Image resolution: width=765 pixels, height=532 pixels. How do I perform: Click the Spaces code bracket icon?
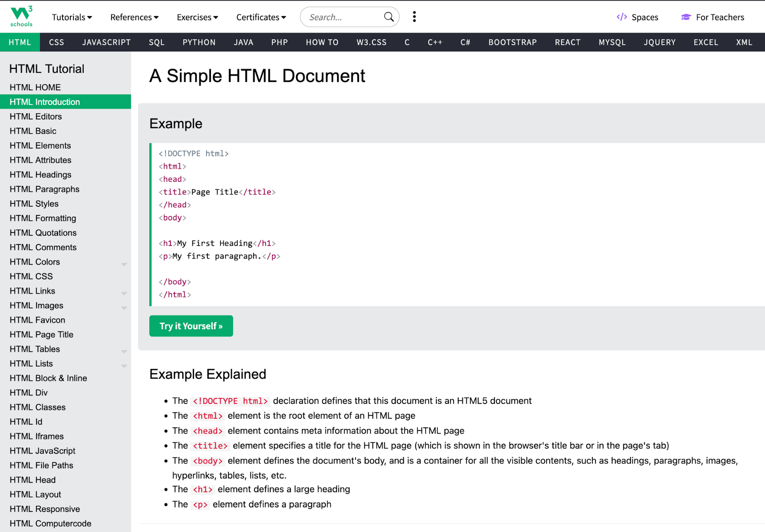click(x=621, y=17)
